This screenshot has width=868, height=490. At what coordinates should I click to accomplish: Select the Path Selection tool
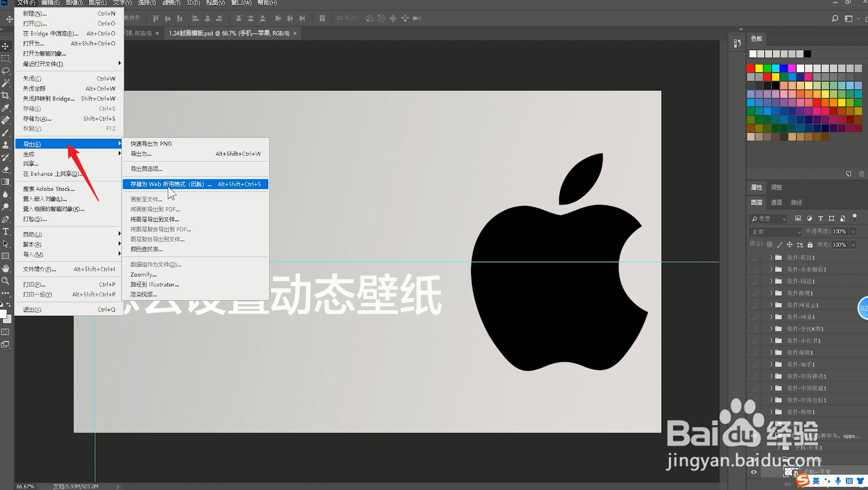click(5, 244)
